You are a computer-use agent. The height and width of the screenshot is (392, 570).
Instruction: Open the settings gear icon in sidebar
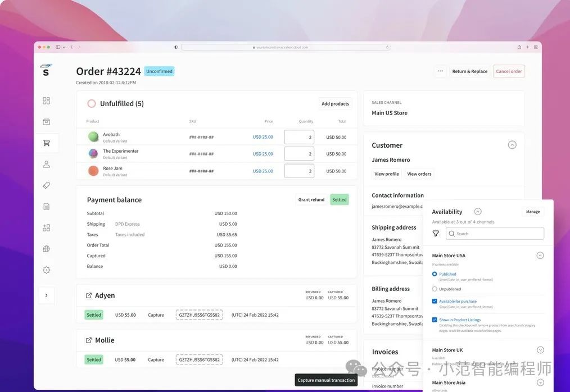46,270
